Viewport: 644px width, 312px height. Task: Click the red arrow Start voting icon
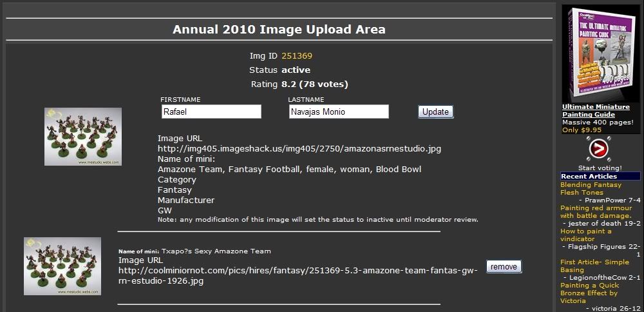(600, 150)
